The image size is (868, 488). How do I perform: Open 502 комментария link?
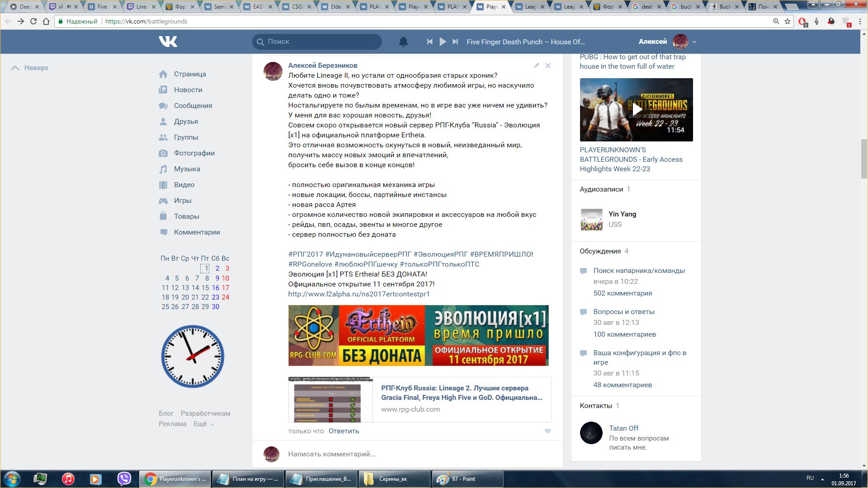point(623,293)
